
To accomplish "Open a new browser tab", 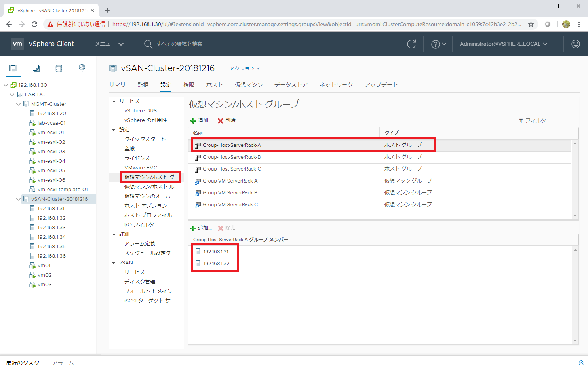I will tap(107, 10).
